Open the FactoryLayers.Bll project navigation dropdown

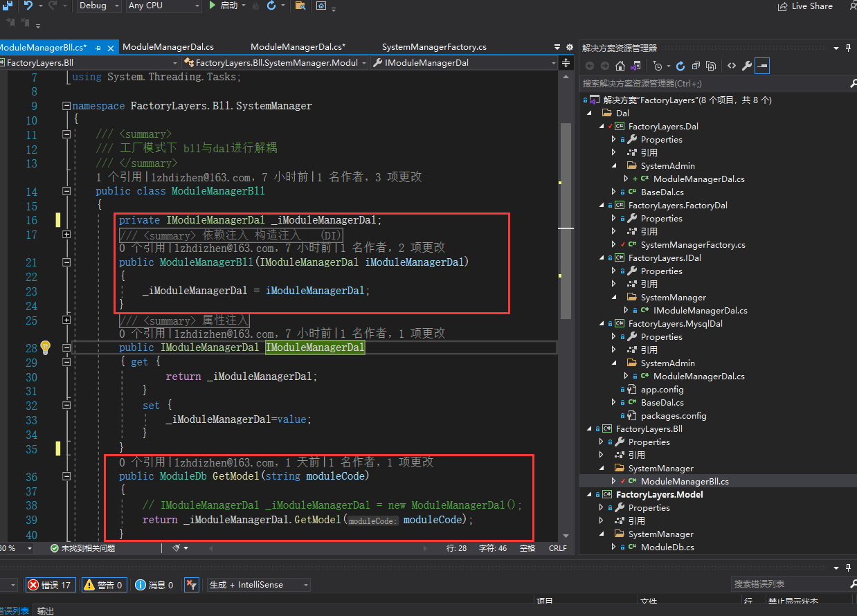(89, 63)
